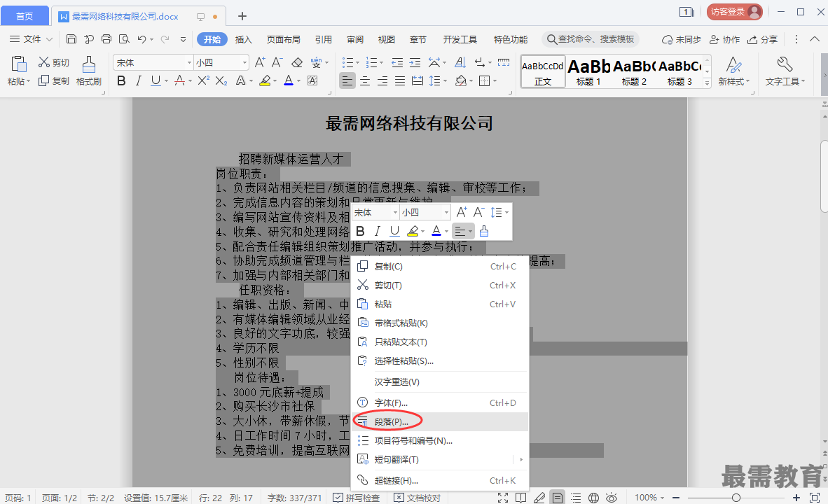The width and height of the screenshot is (828, 504).
Task: Select Paragraph (段落) in context menu
Action: 440,421
